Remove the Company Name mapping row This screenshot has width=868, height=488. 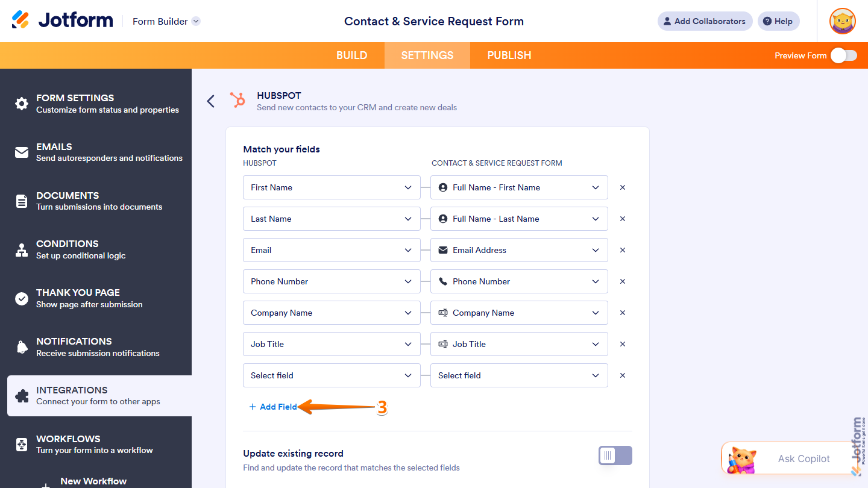tap(623, 313)
